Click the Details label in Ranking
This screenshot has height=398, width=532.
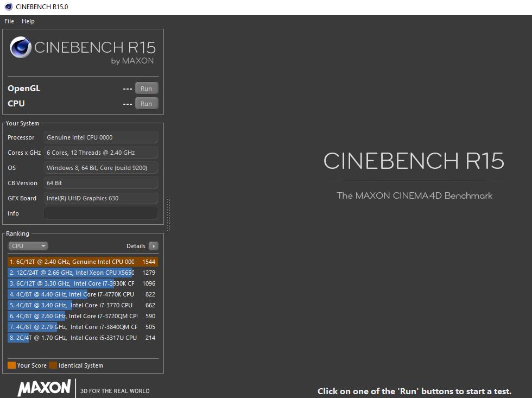tap(136, 246)
